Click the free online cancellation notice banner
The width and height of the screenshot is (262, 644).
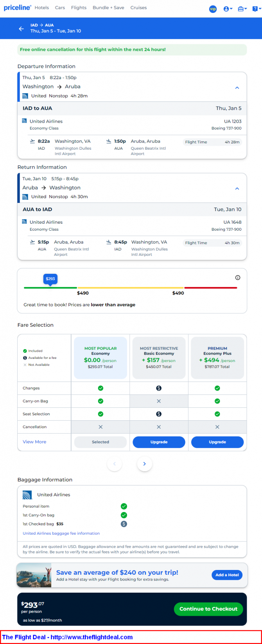pyautogui.click(x=132, y=50)
